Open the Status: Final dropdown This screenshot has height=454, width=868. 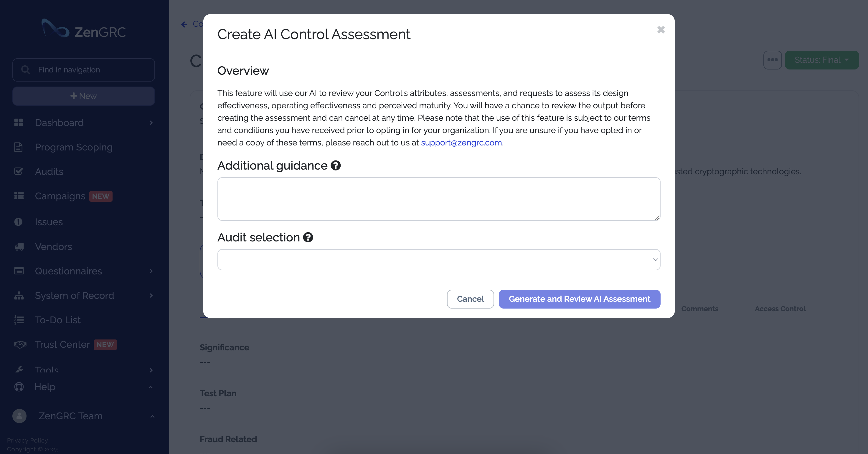(x=821, y=60)
